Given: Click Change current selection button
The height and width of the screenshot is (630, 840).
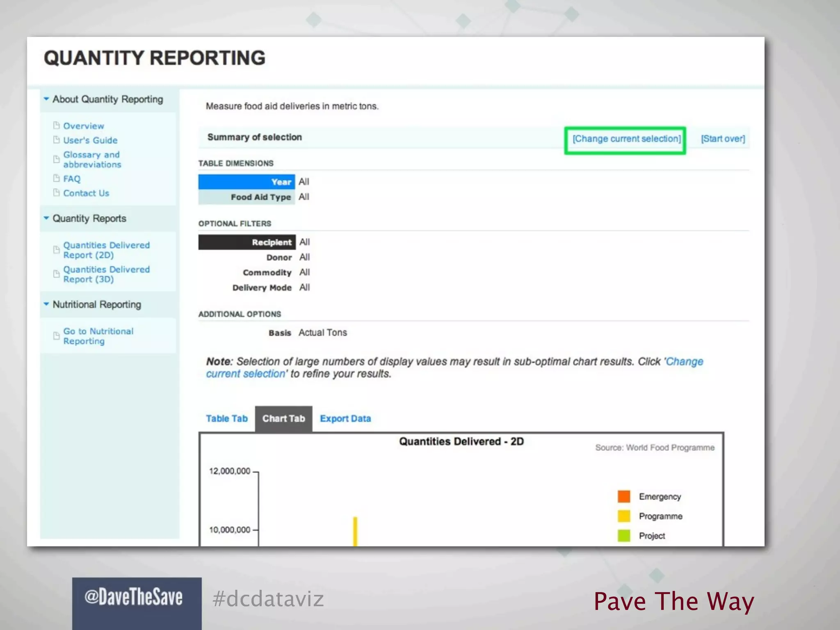Looking at the screenshot, I should click(626, 139).
